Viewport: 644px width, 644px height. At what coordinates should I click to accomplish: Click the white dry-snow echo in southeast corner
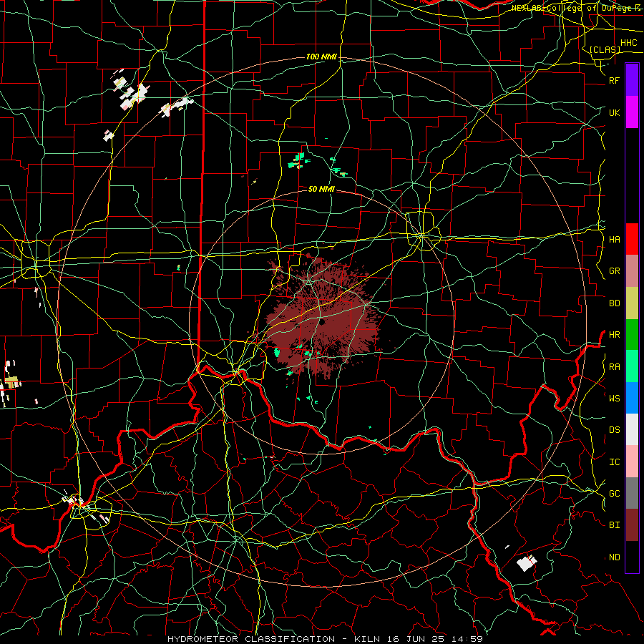(x=526, y=562)
